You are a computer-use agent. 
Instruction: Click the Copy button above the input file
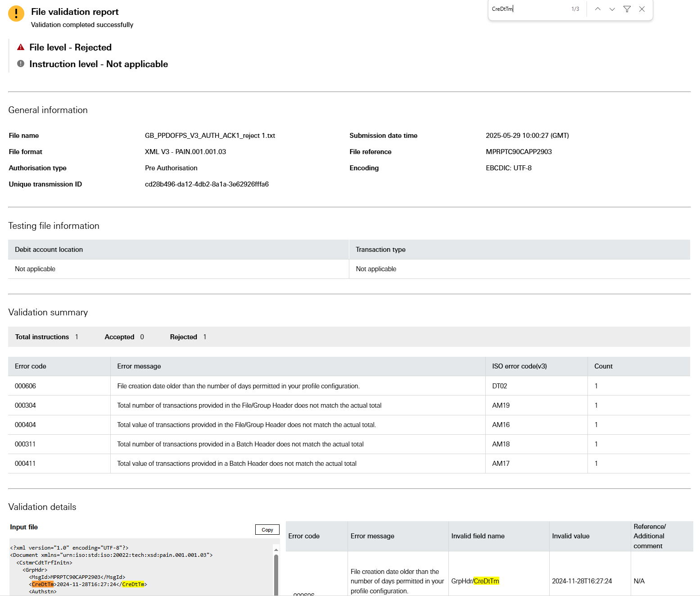267,529
